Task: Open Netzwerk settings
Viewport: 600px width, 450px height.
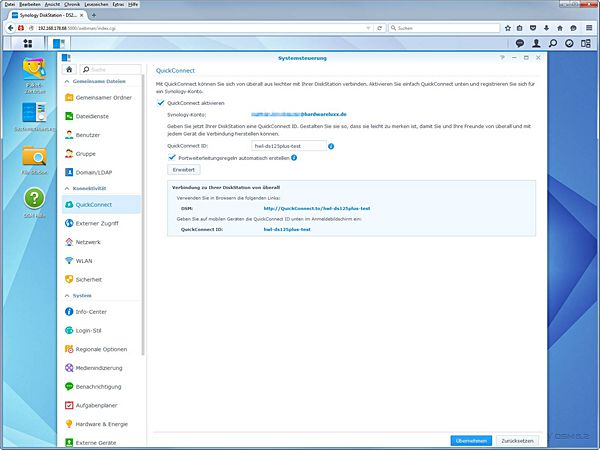Action: click(x=101, y=242)
